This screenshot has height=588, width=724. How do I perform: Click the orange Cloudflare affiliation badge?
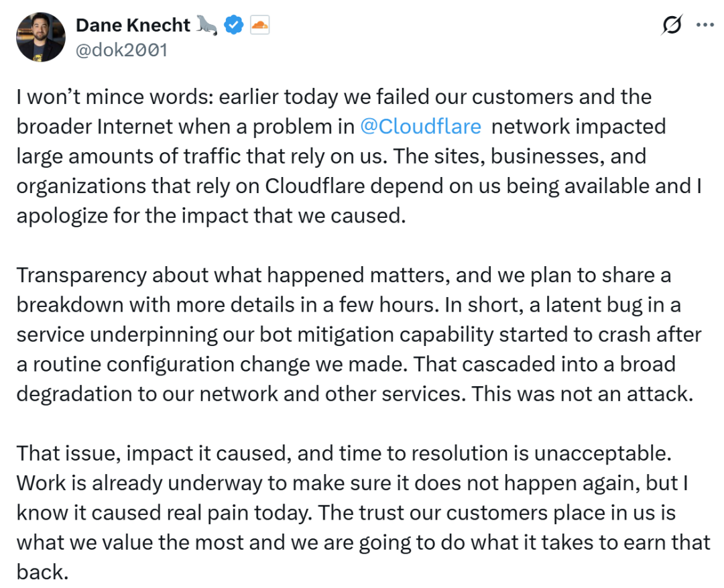tap(259, 26)
